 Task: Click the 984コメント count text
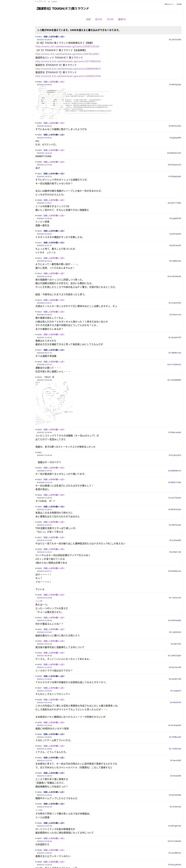(x=169, y=4)
